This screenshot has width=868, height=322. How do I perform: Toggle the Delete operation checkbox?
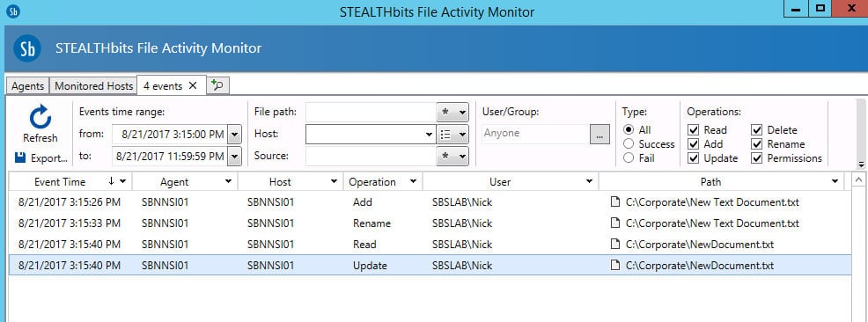[757, 130]
